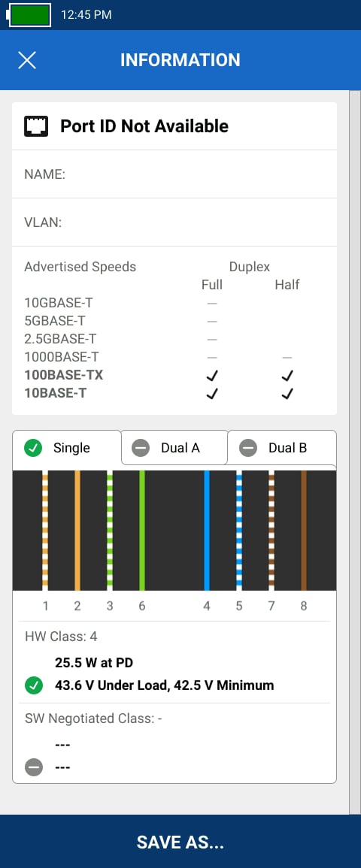Click the gray minus icon on Dual A

(141, 448)
